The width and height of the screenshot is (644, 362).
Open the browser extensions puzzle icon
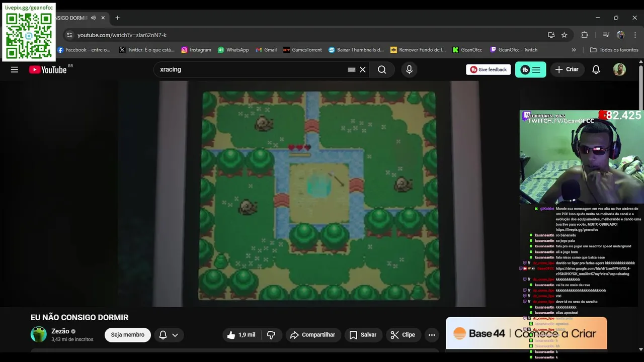pyautogui.click(x=585, y=35)
